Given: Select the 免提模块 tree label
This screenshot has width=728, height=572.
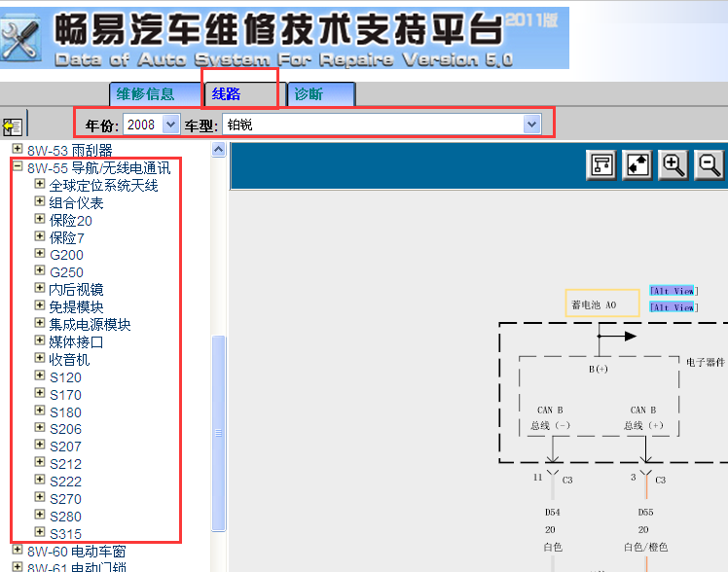Looking at the screenshot, I should 76,307.
